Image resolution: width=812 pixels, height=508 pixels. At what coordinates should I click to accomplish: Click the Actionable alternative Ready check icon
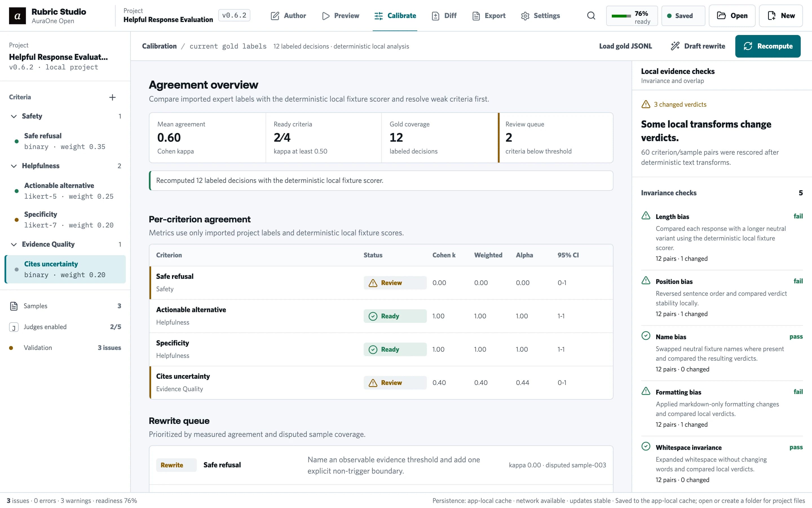[x=373, y=316]
